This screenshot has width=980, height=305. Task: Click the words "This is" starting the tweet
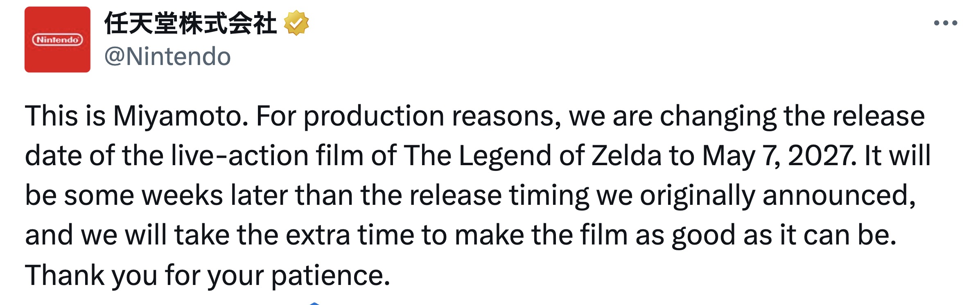pyautogui.click(x=65, y=116)
